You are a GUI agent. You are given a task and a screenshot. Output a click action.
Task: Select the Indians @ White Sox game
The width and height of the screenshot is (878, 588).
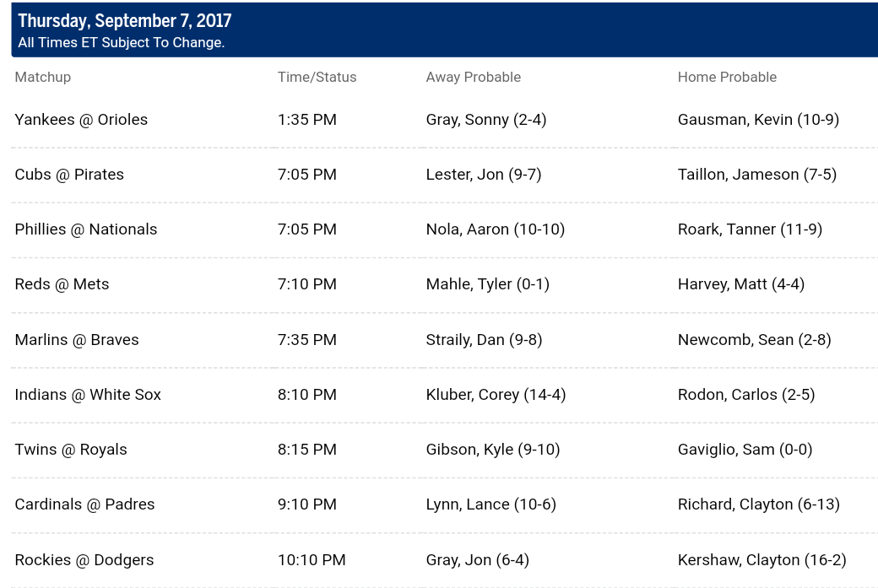coord(88,395)
